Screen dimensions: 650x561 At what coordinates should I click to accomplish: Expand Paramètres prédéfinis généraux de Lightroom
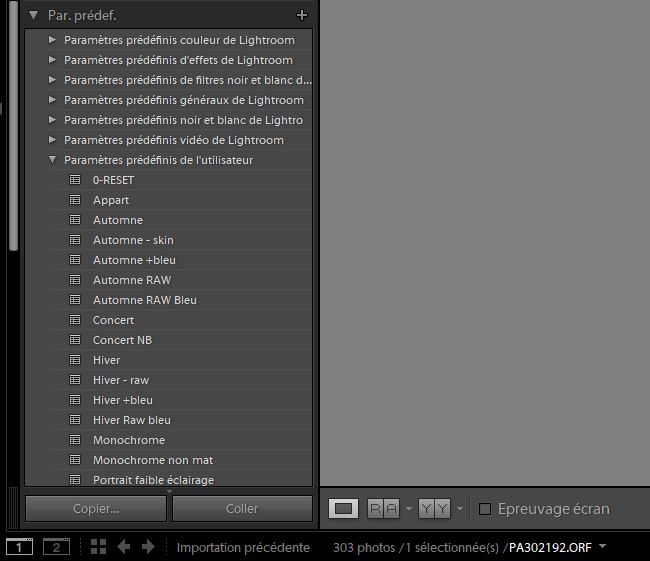pyautogui.click(x=52, y=100)
